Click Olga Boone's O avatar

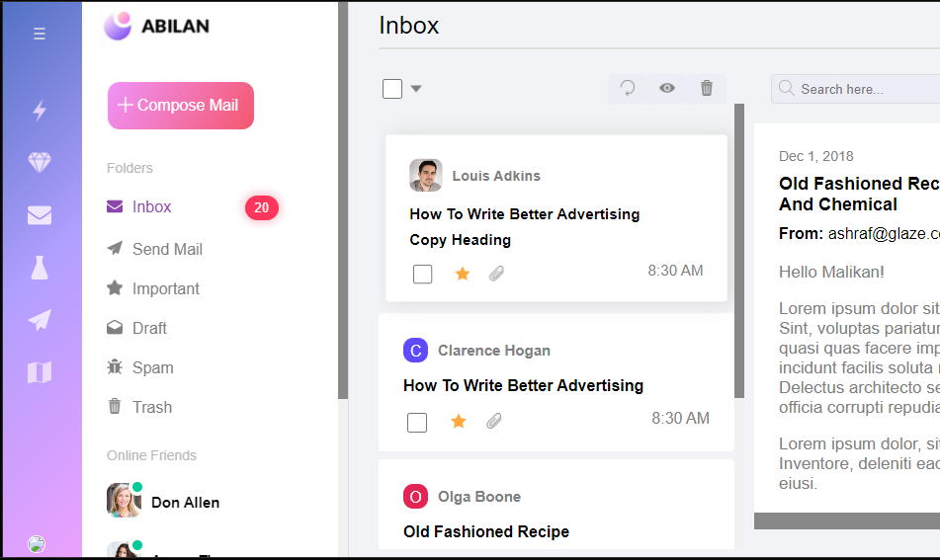pos(415,497)
